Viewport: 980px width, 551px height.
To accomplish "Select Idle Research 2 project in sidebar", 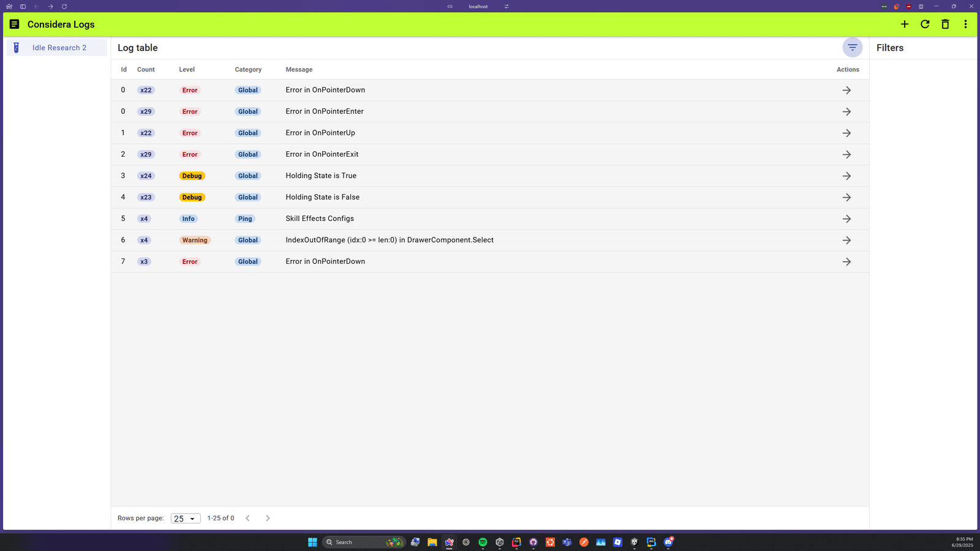I will 56,48.
